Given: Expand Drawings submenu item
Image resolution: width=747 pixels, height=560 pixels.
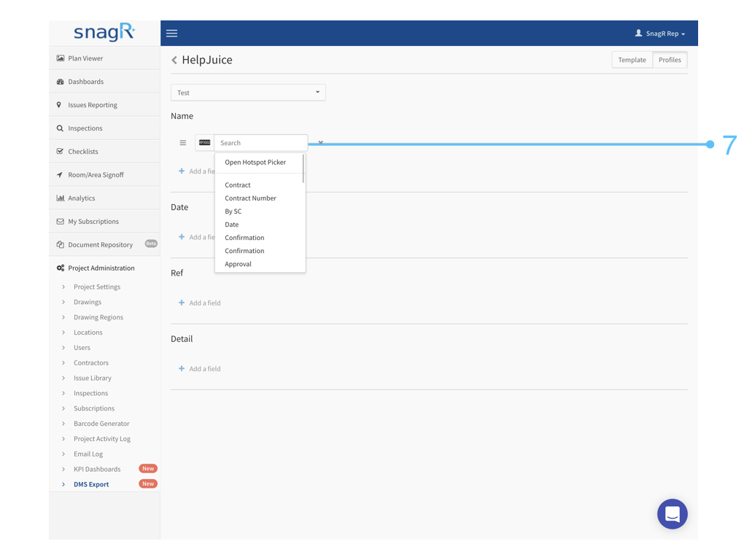Looking at the screenshot, I should (x=88, y=302).
